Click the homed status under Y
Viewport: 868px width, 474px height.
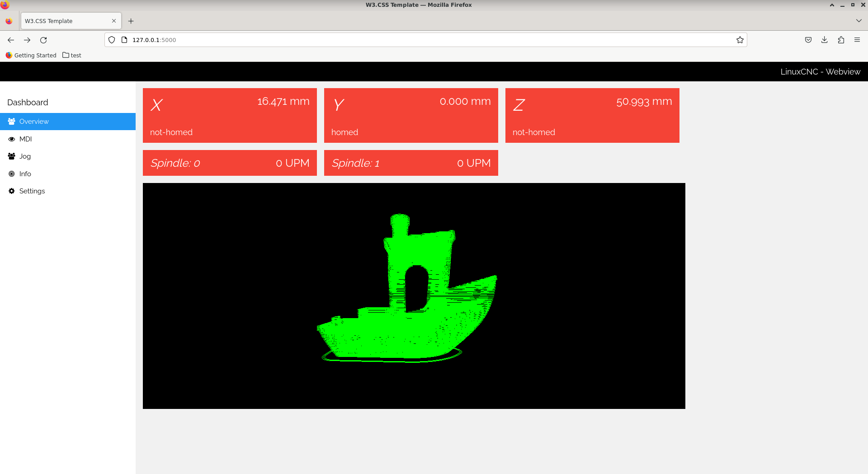coord(344,132)
